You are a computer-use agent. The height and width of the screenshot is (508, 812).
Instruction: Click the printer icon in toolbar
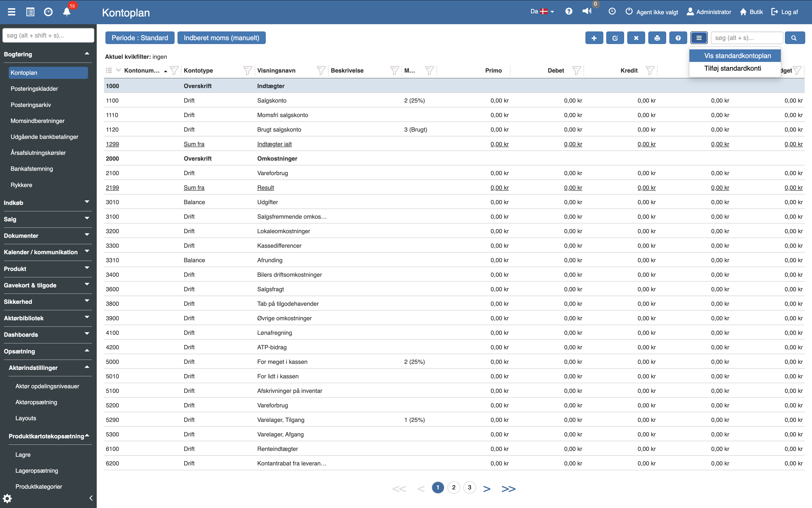pos(657,38)
